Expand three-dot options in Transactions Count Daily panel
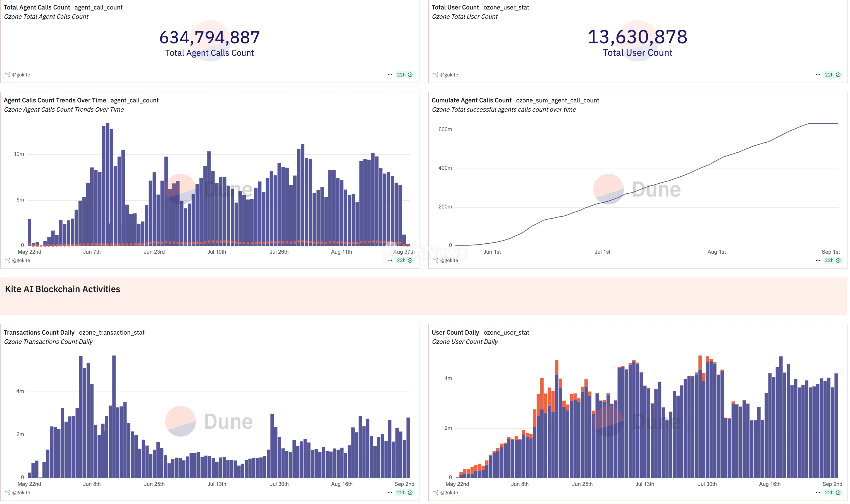The height and width of the screenshot is (504, 850). 390,493
